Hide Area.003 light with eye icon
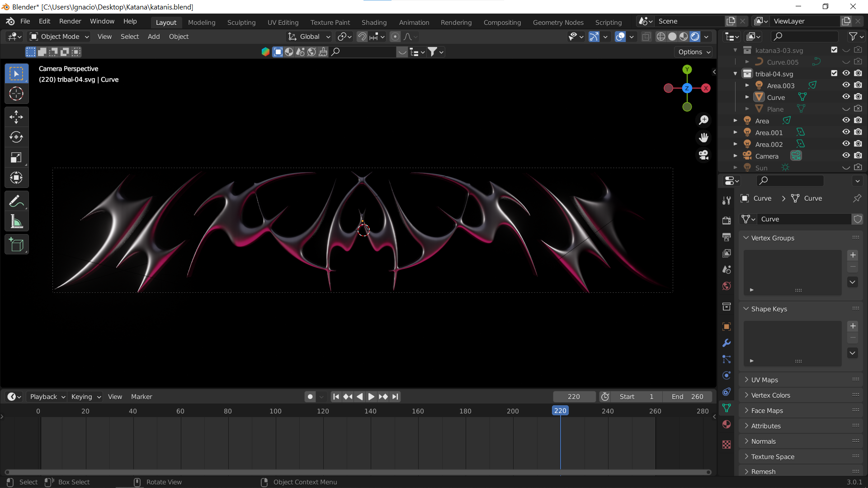This screenshot has height=488, width=868. coord(846,85)
